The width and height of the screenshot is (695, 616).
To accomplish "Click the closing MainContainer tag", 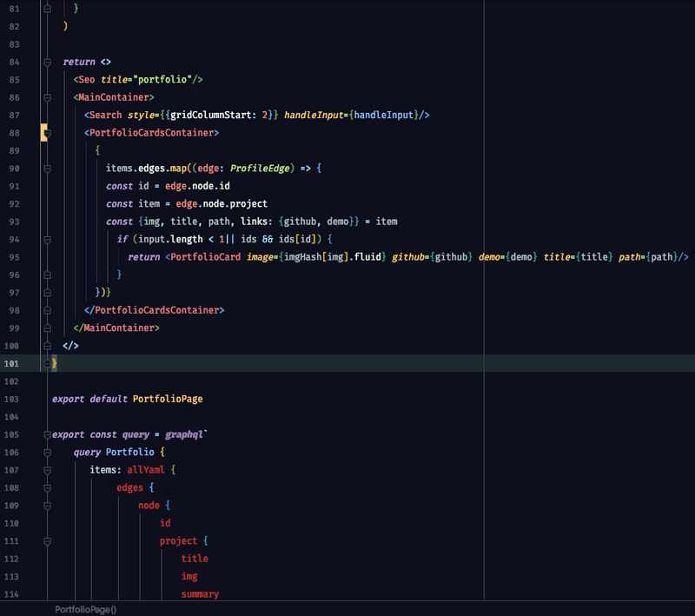I will pos(116,328).
